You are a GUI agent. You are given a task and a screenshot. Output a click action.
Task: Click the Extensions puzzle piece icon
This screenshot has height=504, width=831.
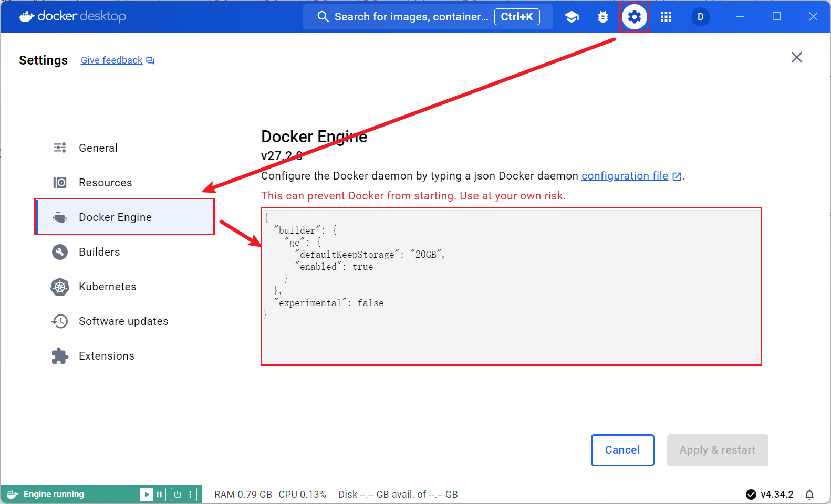[60, 356]
